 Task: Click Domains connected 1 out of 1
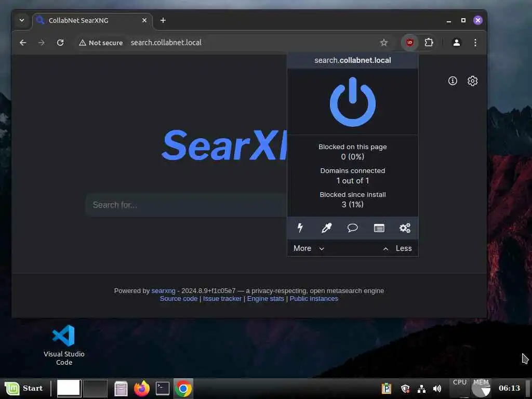(x=353, y=176)
